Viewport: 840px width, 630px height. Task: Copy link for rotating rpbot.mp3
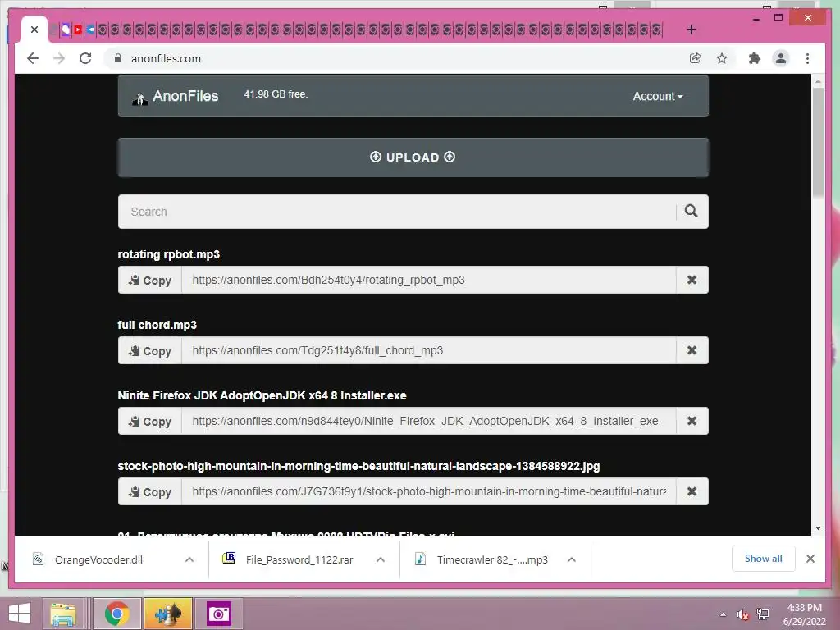(x=150, y=281)
